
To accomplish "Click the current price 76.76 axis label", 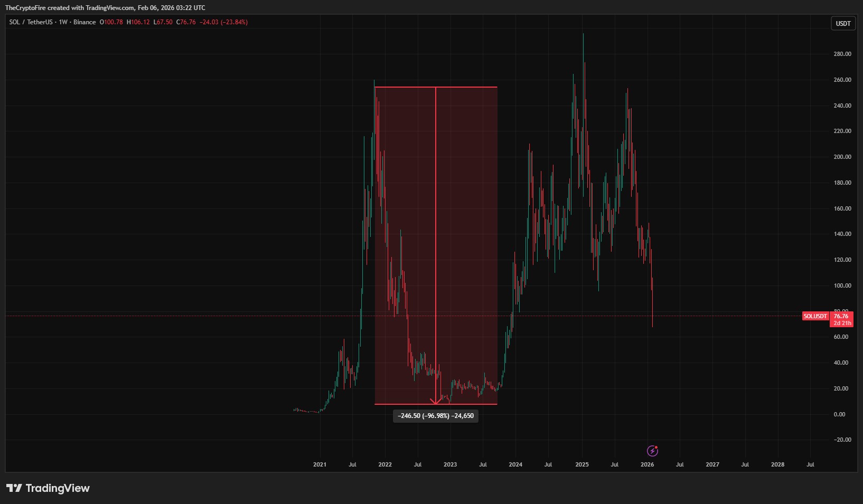I will coord(841,316).
